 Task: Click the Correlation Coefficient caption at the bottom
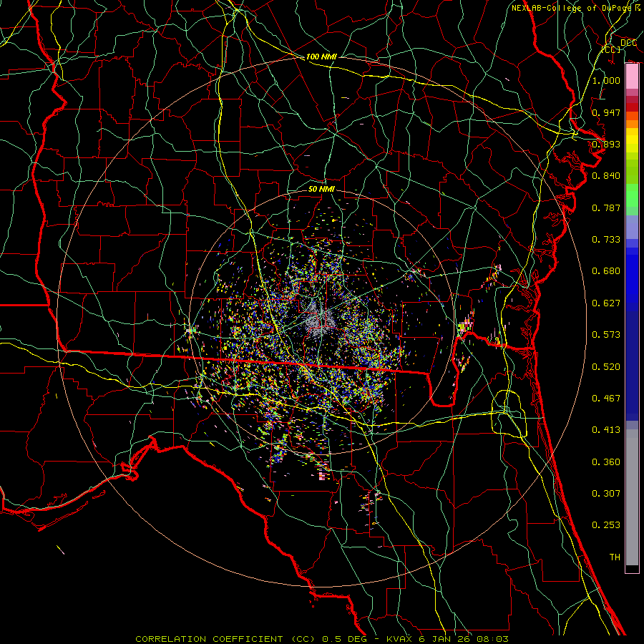[x=322, y=639]
